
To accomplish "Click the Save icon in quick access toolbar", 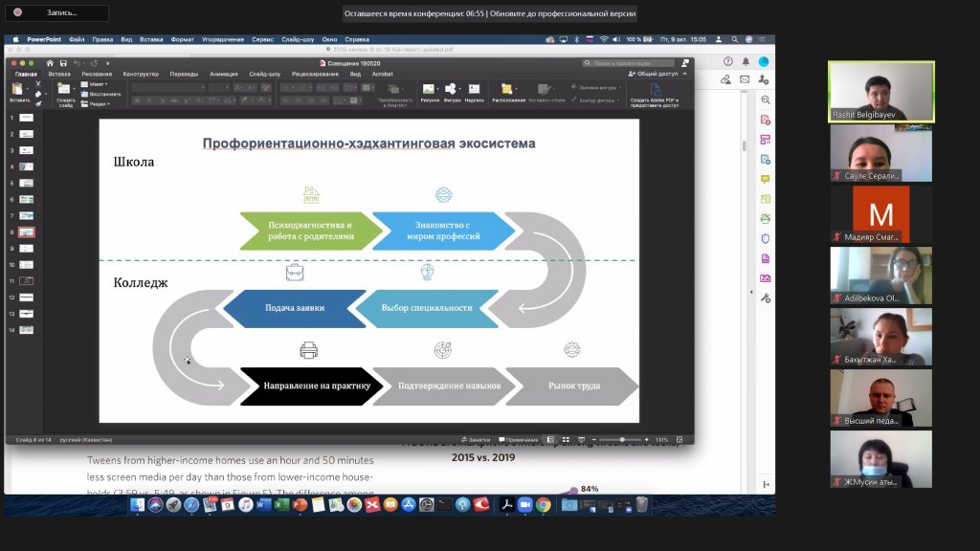I will tap(63, 63).
